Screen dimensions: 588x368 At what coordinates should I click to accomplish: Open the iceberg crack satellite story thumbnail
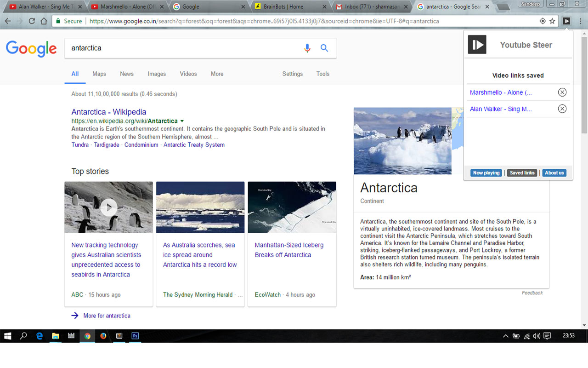292,207
